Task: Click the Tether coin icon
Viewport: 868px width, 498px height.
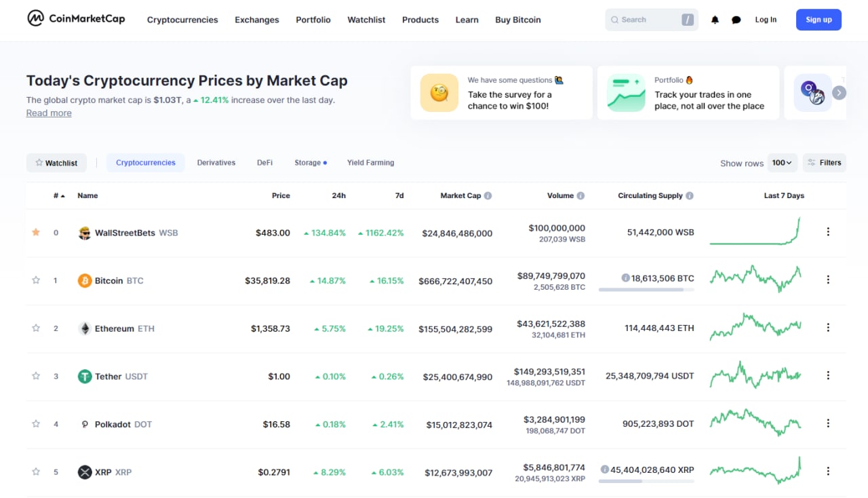Action: [x=85, y=376]
